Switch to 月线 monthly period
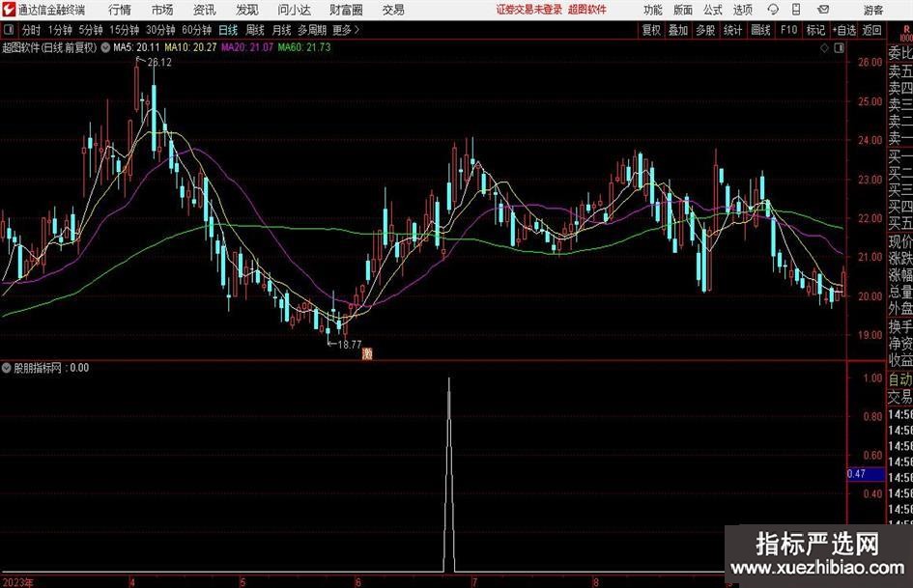Image resolution: width=913 pixels, height=588 pixels. point(282,30)
